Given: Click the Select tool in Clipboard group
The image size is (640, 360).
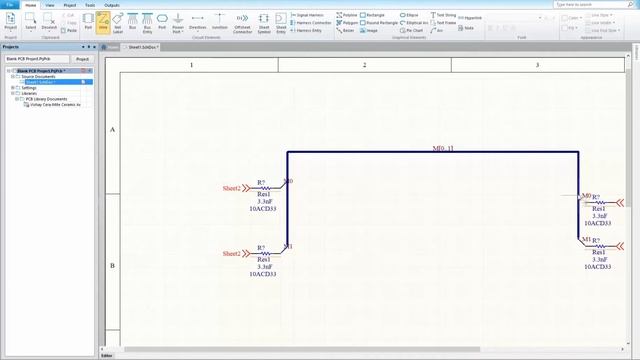Looking at the screenshot, I should coord(31,22).
